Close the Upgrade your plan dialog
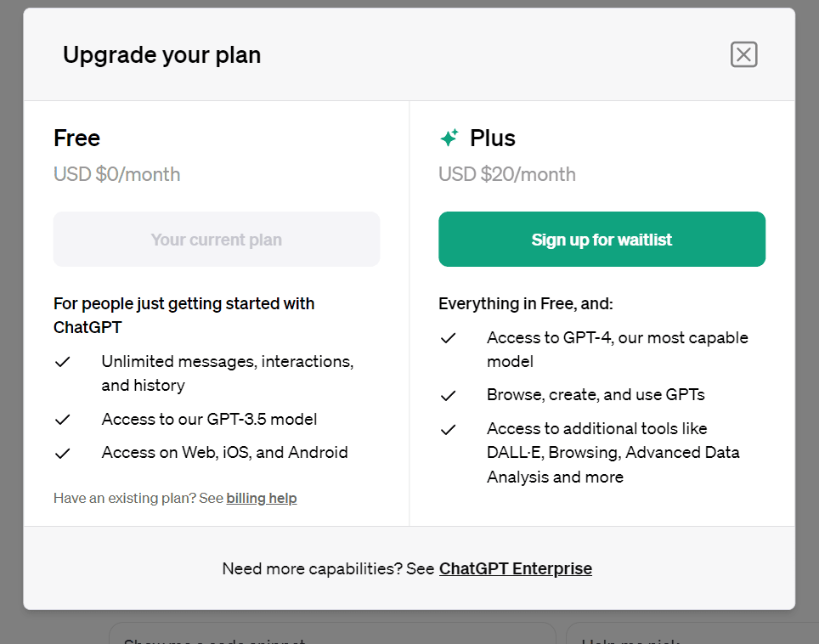819x644 pixels. (x=743, y=55)
